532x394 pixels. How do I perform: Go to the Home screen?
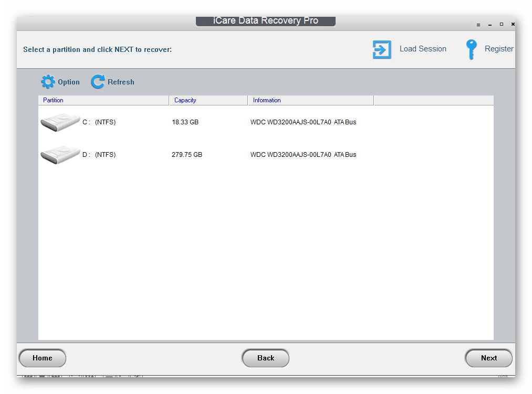[43, 358]
